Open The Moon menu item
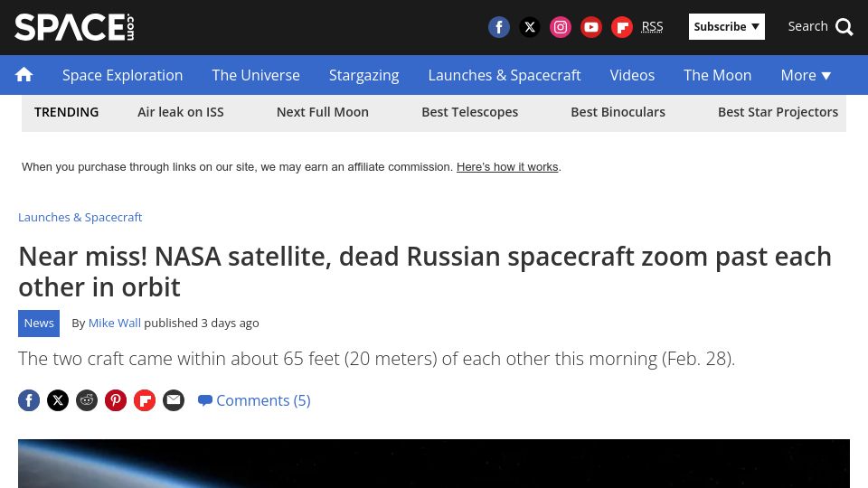This screenshot has width=868, height=488. (x=717, y=75)
